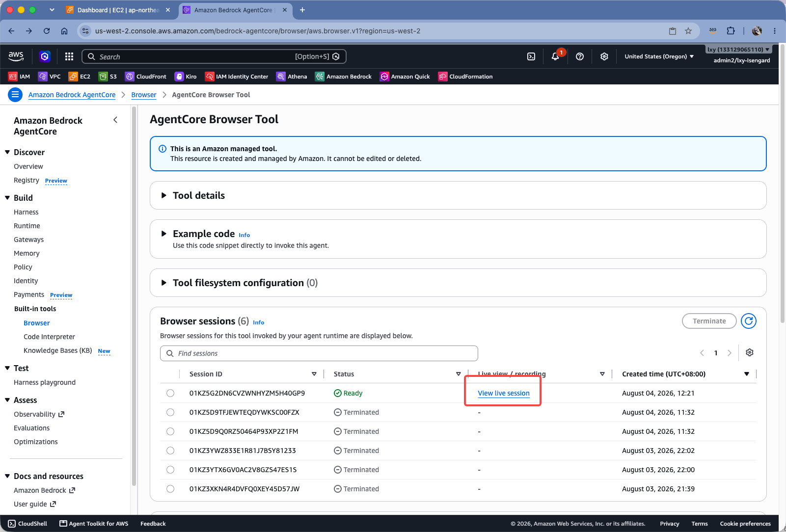Open the Amazon Q icon beside the AWS logo
This screenshot has height=532, width=786.
[45, 56]
